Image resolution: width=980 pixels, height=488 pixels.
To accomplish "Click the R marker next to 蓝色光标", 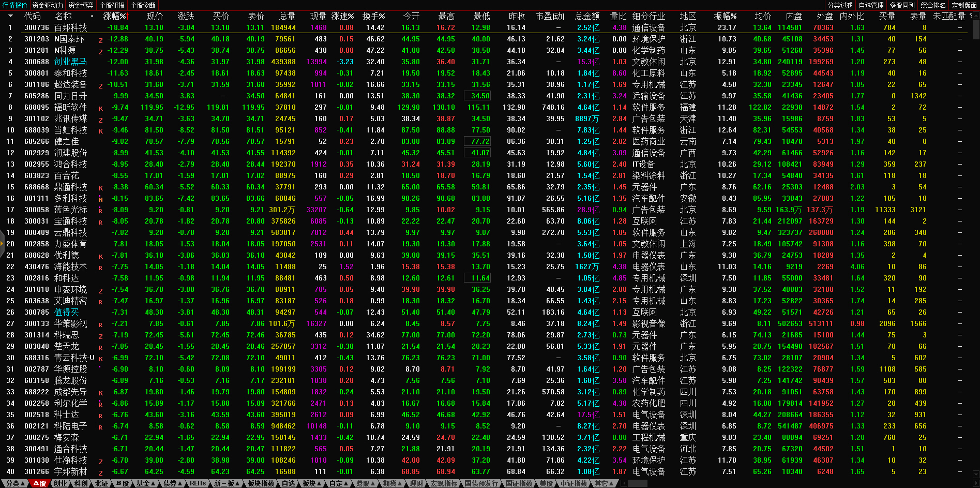I will pos(101,211).
